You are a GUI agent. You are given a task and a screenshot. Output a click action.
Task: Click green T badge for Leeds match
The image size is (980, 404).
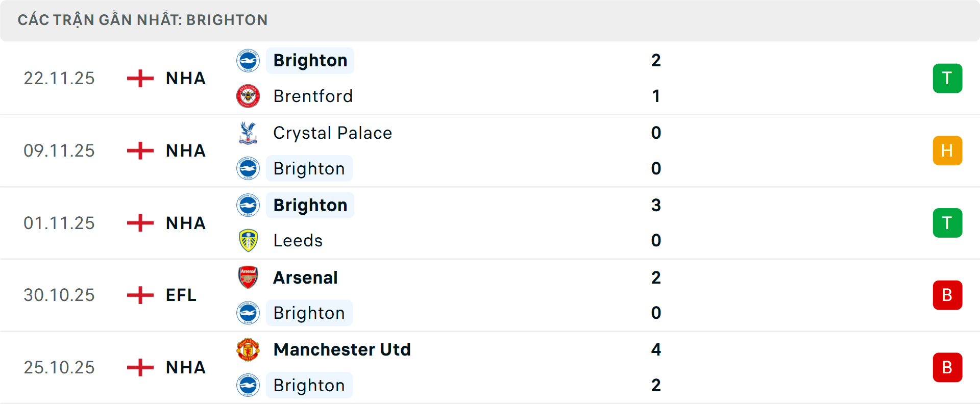tap(947, 223)
